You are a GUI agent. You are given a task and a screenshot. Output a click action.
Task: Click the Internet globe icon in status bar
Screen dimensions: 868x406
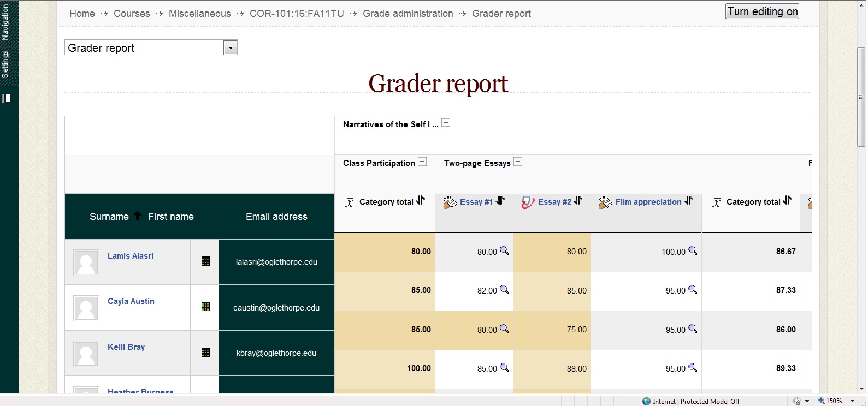647,401
